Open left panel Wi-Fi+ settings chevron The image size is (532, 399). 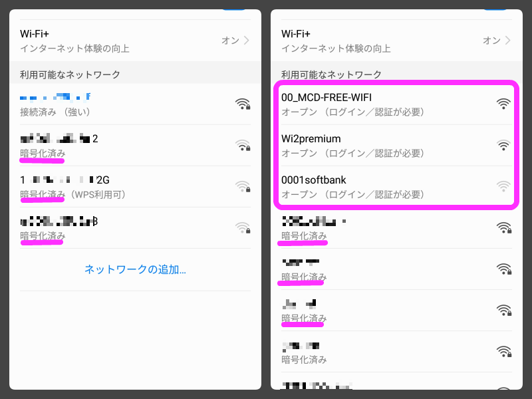click(x=247, y=41)
